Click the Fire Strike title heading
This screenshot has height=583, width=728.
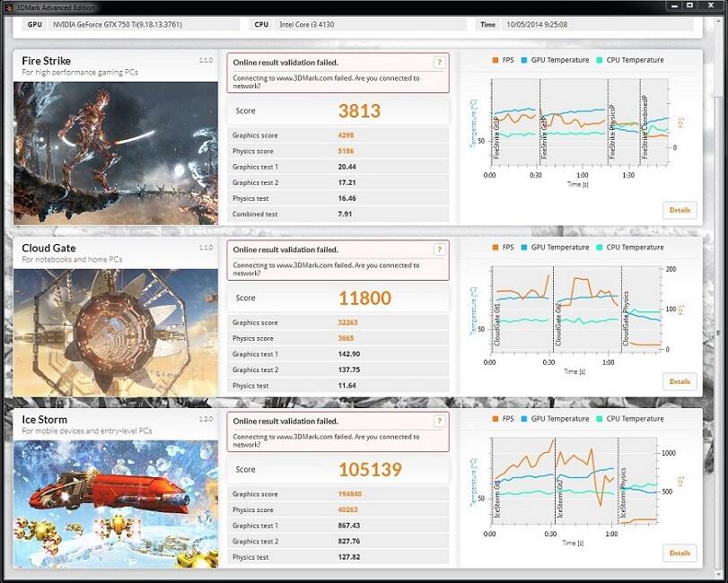tap(47, 61)
